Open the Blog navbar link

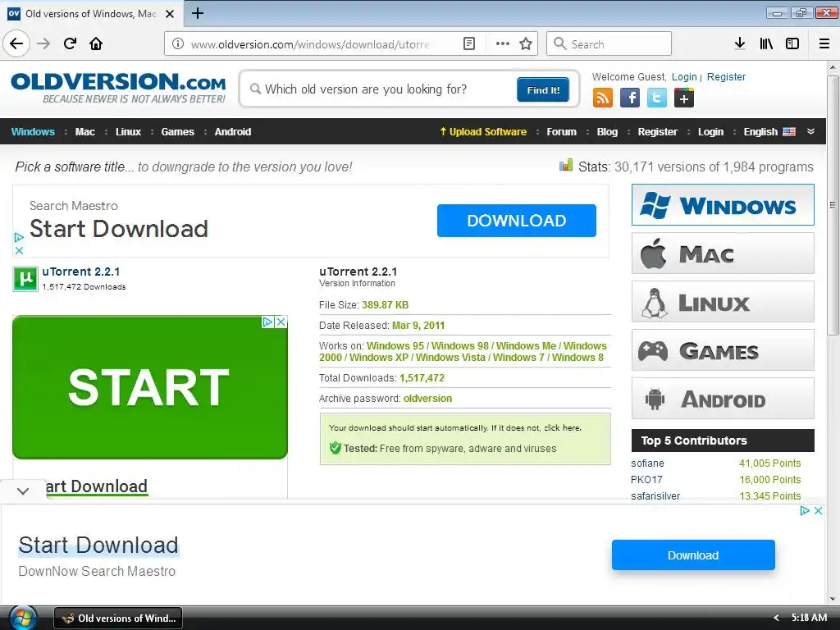pyautogui.click(x=607, y=132)
